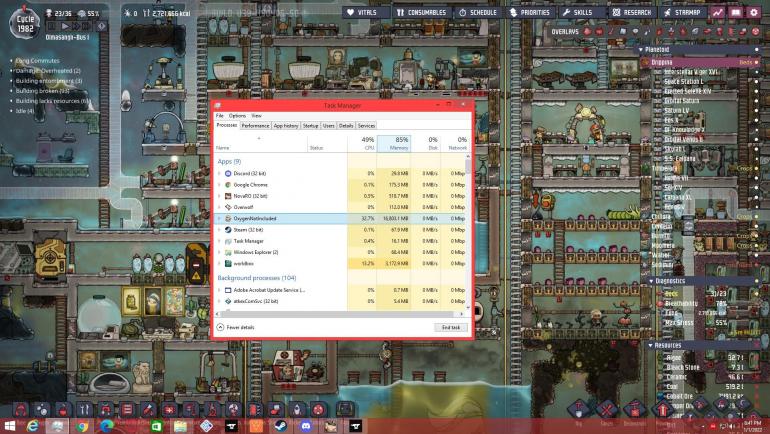Open the Base build category icon
Image resolution: width=770 pixels, height=434 pixels.
(x=21, y=409)
